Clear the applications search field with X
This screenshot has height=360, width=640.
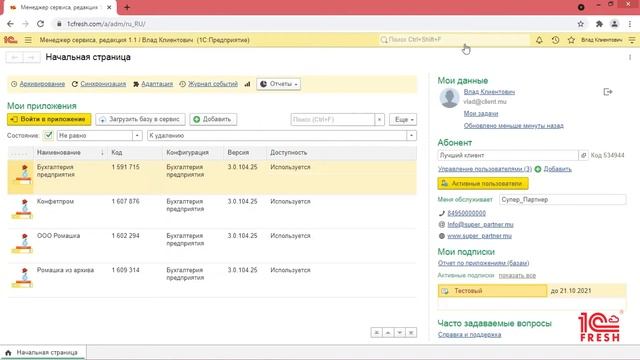tap(379, 120)
